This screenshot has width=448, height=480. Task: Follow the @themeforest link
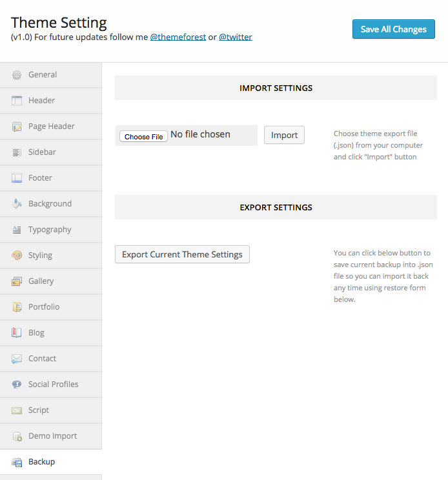(x=178, y=37)
